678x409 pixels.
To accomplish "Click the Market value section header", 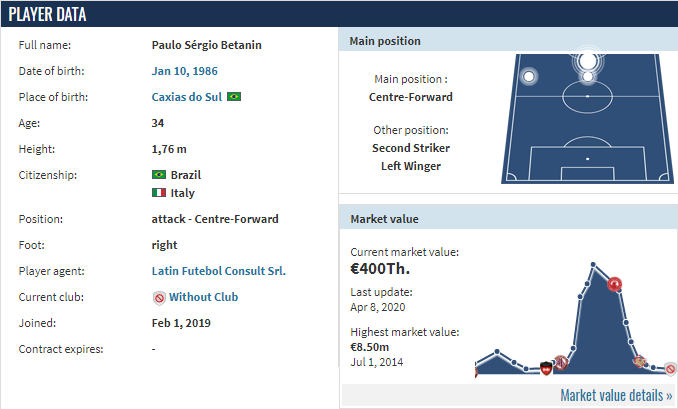I will coord(508,219).
